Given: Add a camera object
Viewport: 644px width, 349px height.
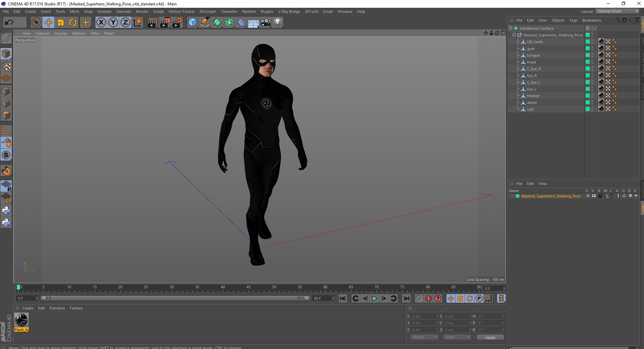Looking at the screenshot, I should (266, 23).
